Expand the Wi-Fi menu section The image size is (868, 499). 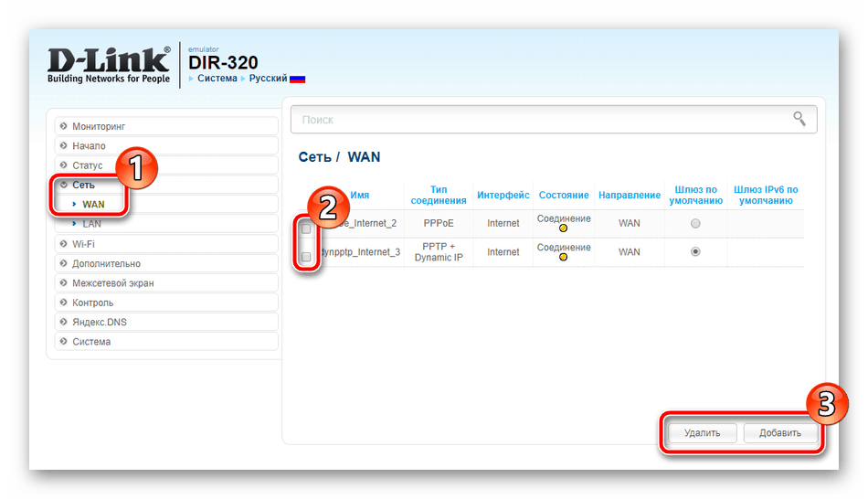[x=83, y=244]
